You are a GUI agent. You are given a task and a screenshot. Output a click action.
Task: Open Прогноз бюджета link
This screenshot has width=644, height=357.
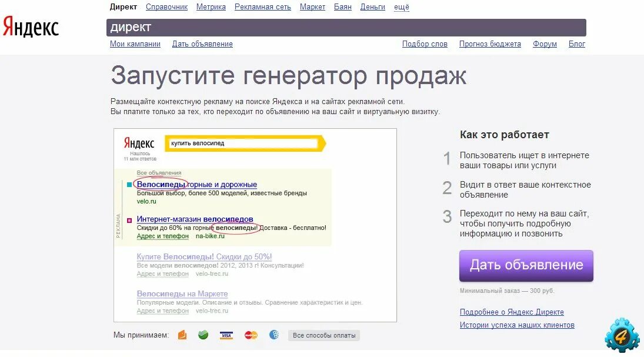pyautogui.click(x=490, y=44)
